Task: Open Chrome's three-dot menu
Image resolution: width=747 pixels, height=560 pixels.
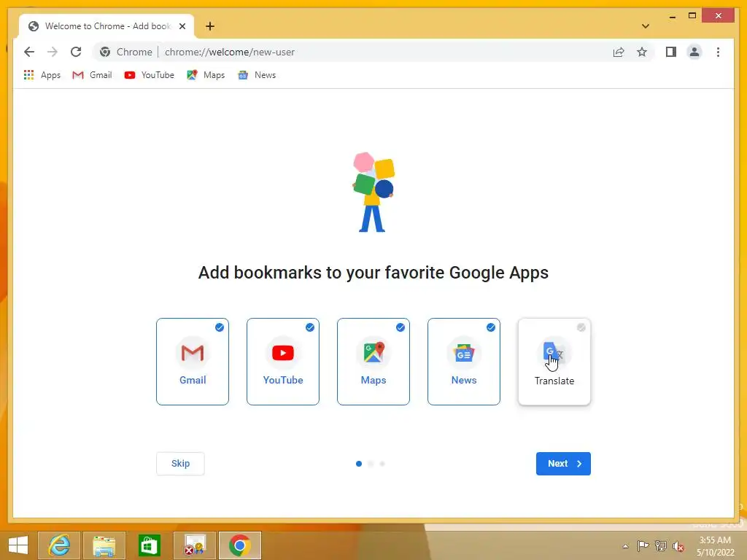Action: pos(718,52)
